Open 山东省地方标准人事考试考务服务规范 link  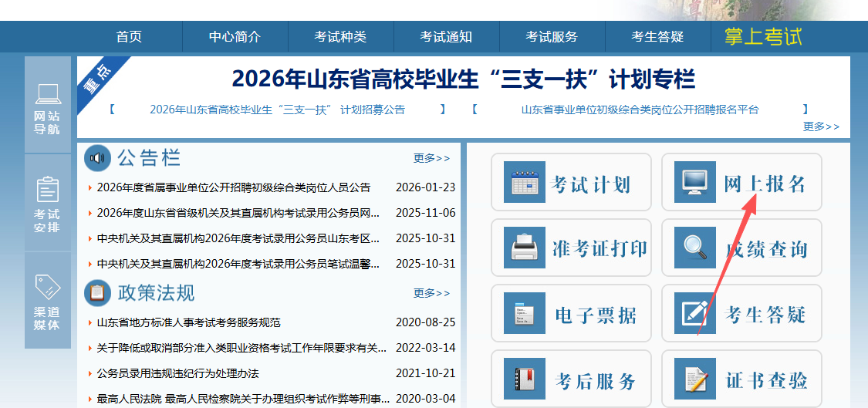[188, 322]
